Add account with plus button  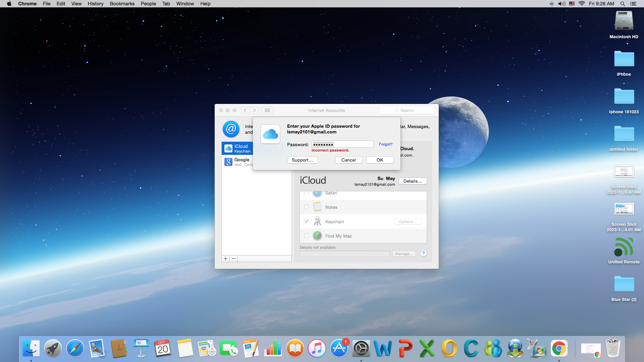pyautogui.click(x=226, y=258)
